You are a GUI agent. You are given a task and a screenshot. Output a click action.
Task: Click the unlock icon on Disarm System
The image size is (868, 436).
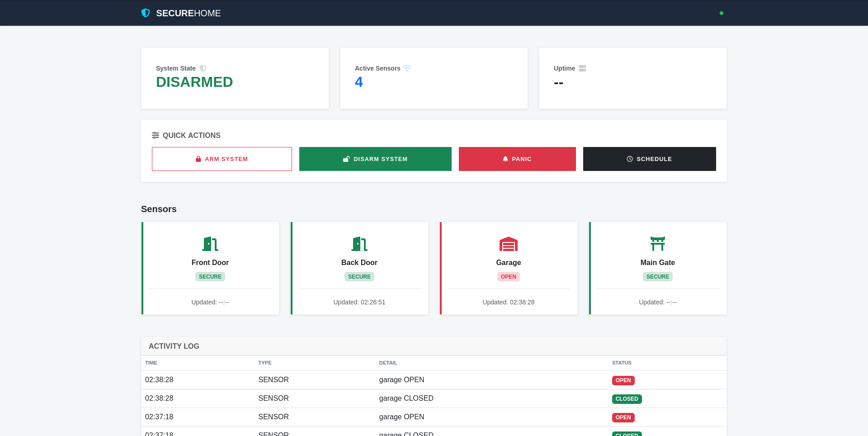[346, 159]
